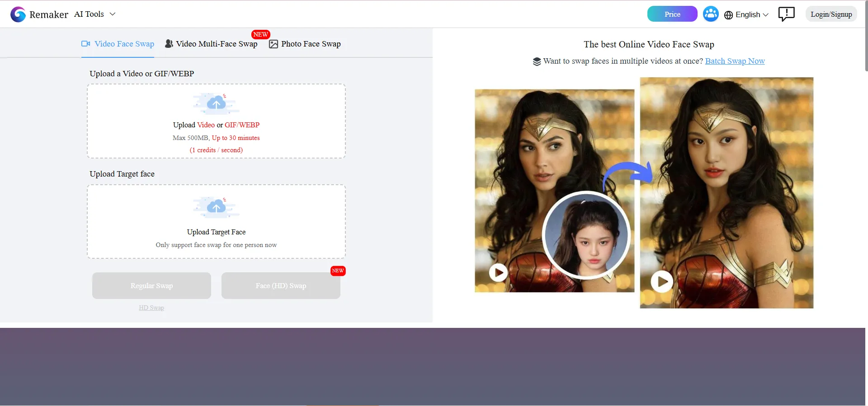868x406 pixels.
Task: Switch to the Photo Face Swap tab
Action: 305,44
